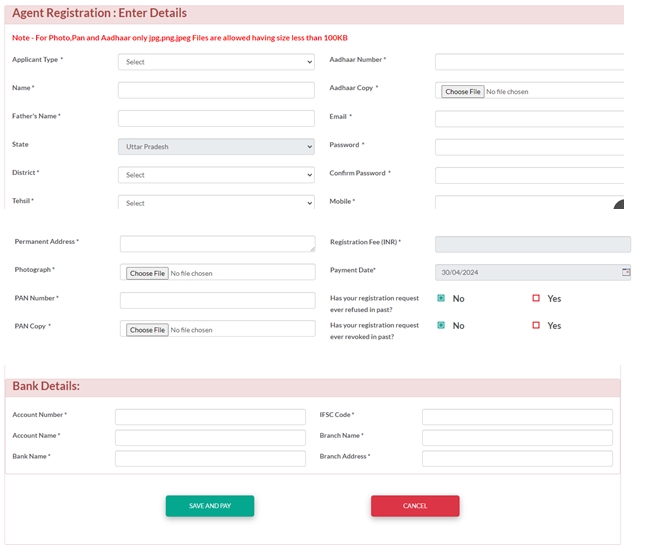Click the Mobile number field
The height and width of the screenshot is (557, 645).
point(529,202)
